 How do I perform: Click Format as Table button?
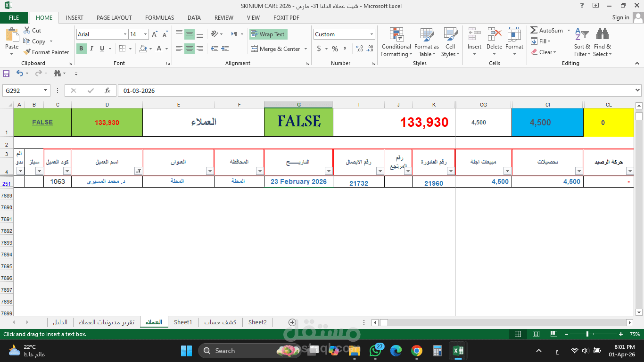pyautogui.click(x=427, y=42)
